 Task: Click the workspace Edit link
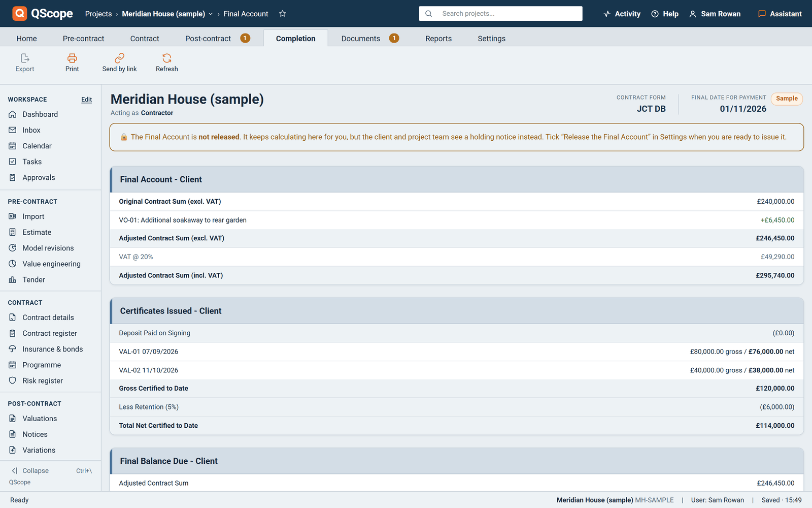pos(87,100)
